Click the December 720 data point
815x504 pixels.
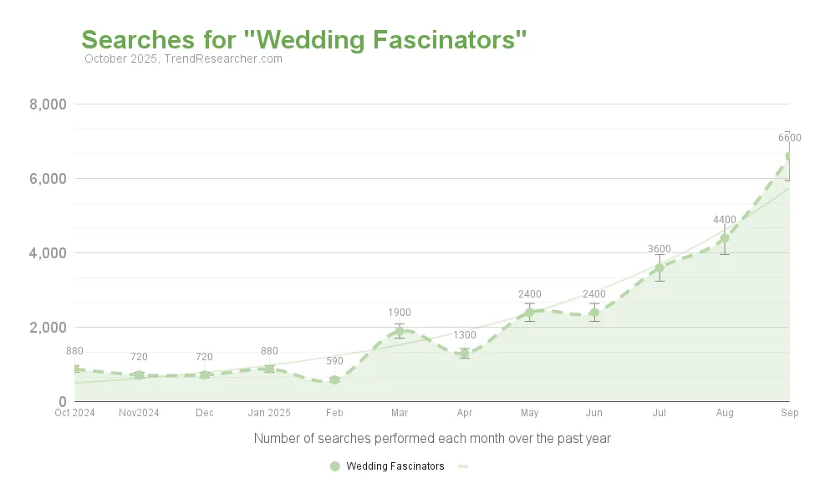(204, 374)
